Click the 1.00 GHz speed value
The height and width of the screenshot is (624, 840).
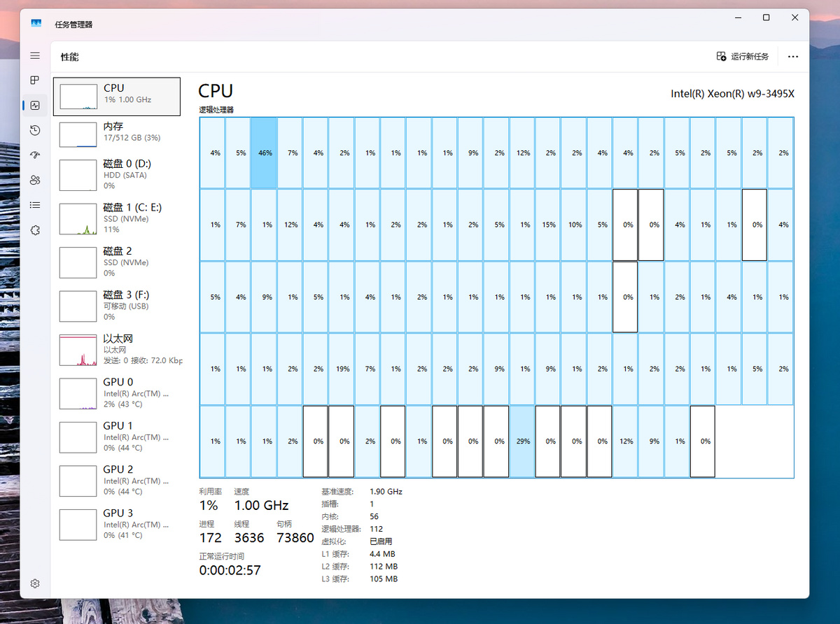coord(261,505)
